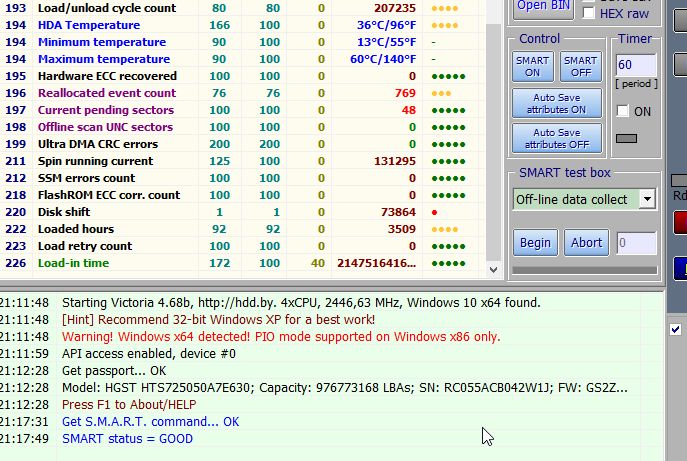
Task: Click the 'Get passport... OK' log line
Action: click(114, 371)
